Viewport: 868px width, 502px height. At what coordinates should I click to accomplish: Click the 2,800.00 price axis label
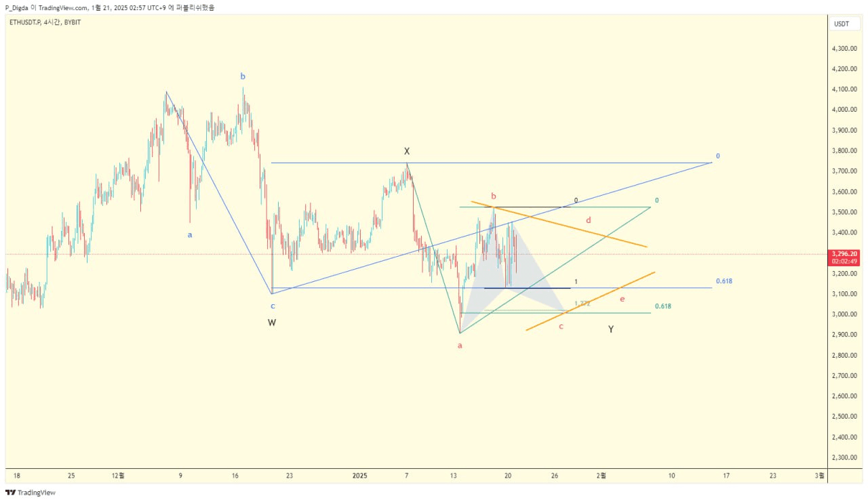coord(843,355)
